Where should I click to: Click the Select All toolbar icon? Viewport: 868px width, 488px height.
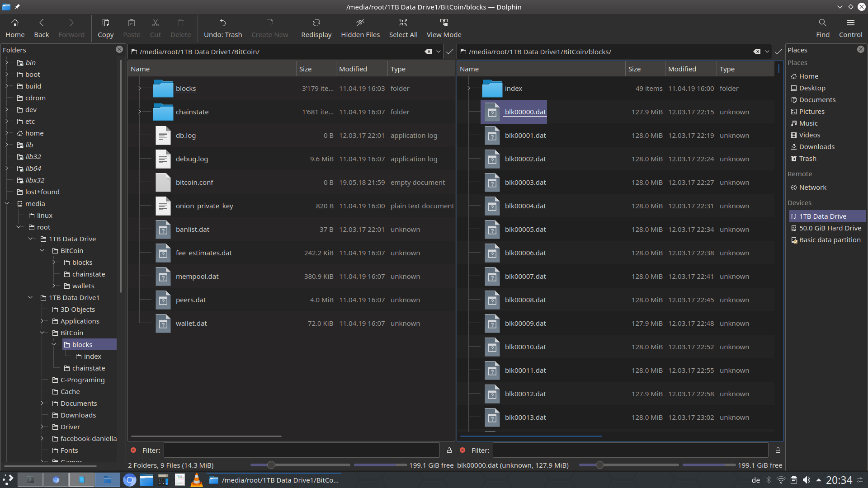(403, 28)
